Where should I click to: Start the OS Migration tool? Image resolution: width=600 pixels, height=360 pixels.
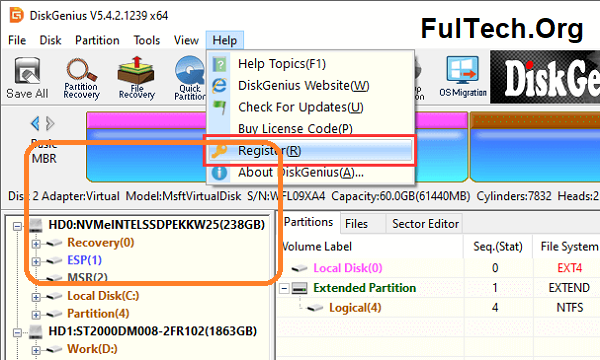[x=463, y=77]
